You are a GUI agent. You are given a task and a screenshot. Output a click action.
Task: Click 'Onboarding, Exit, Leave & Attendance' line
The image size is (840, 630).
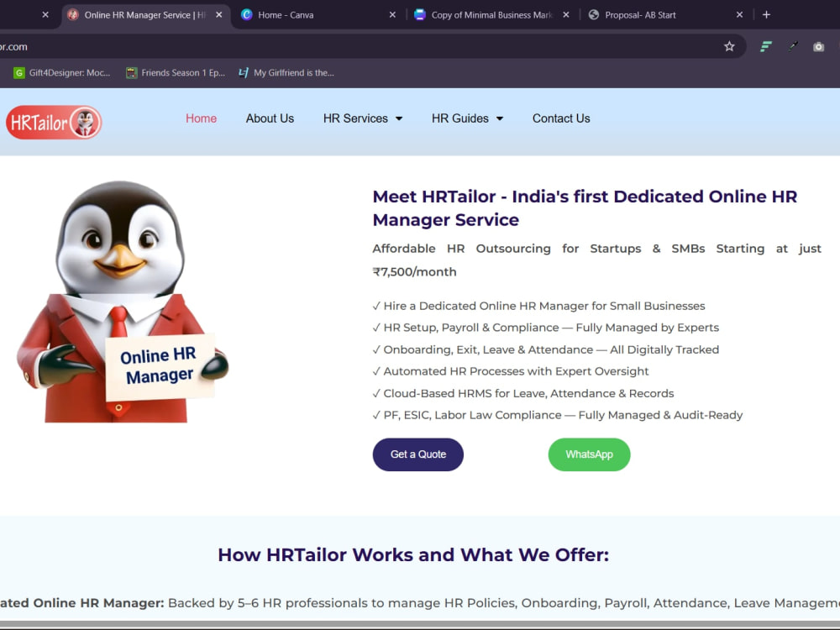(x=545, y=349)
